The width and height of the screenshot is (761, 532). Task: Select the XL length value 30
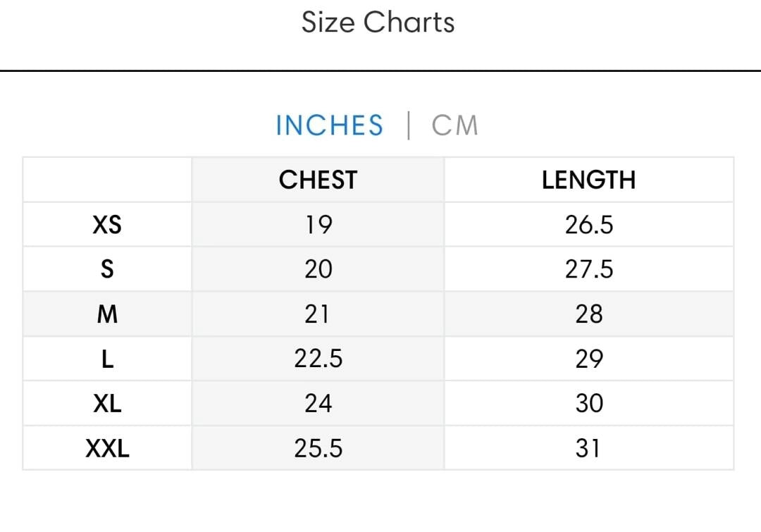588,404
